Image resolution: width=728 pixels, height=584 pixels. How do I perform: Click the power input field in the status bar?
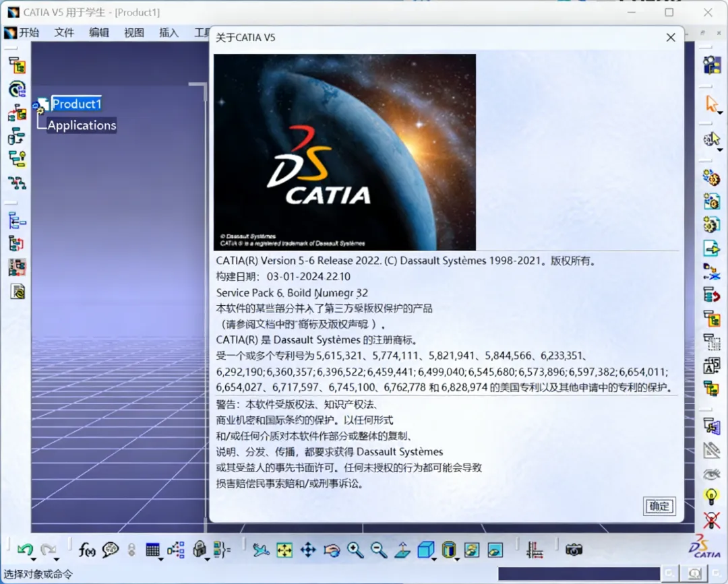[579, 574]
